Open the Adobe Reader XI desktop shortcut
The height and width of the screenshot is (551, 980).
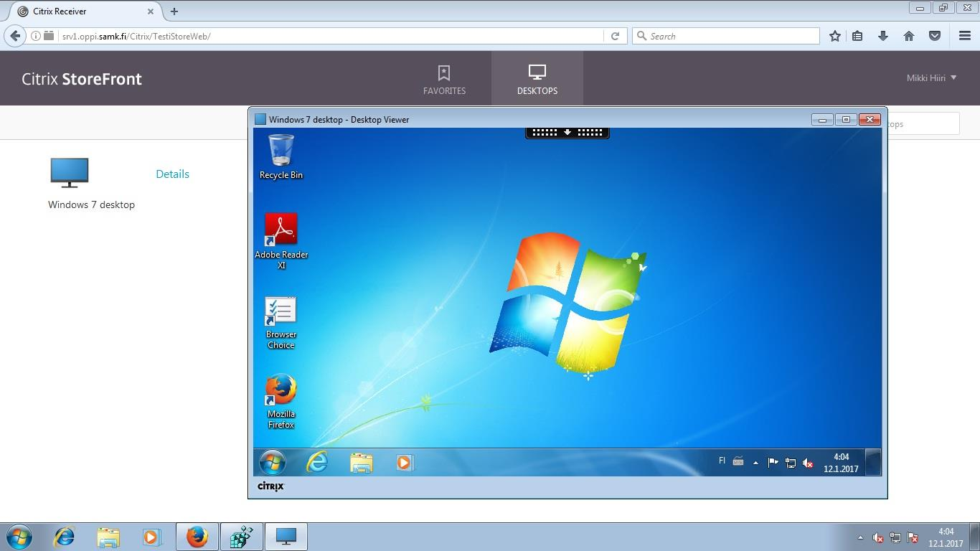(281, 241)
